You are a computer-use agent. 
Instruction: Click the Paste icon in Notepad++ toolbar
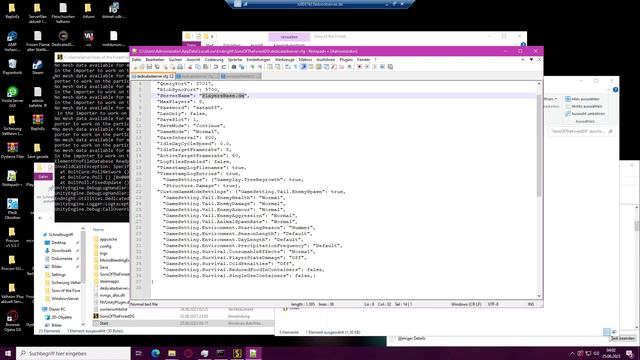click(205, 67)
